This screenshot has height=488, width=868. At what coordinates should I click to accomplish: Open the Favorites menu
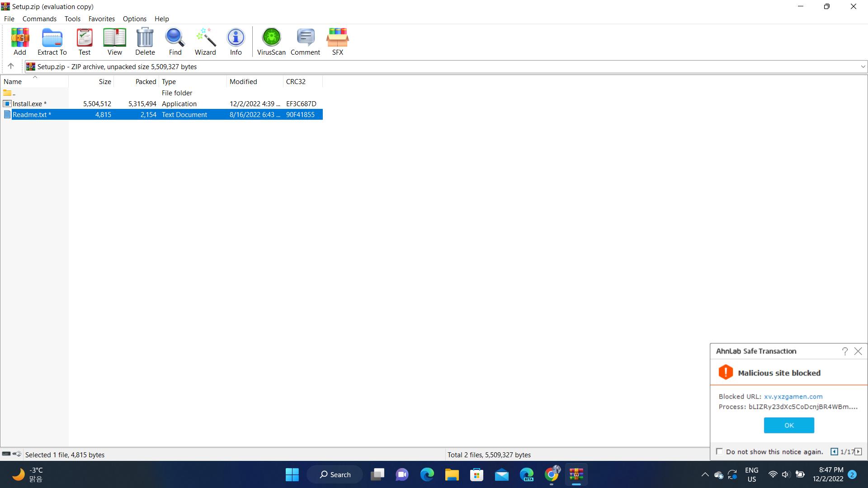(101, 19)
